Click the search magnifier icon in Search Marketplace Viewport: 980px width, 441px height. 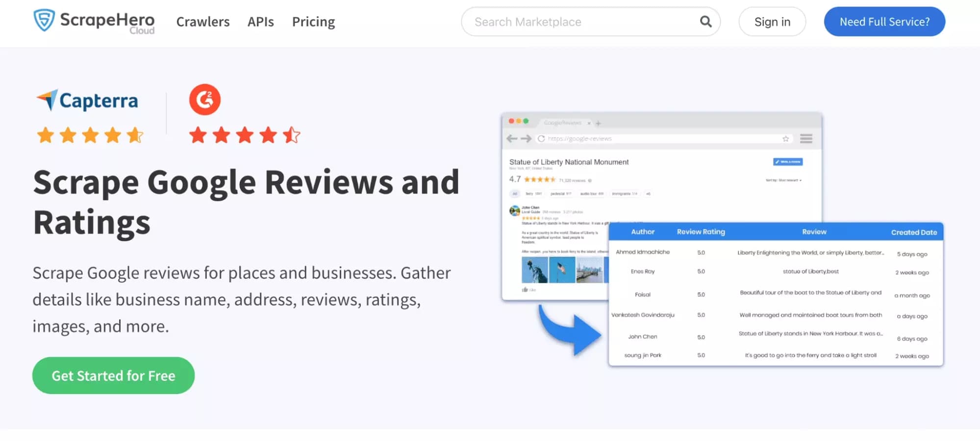tap(705, 22)
